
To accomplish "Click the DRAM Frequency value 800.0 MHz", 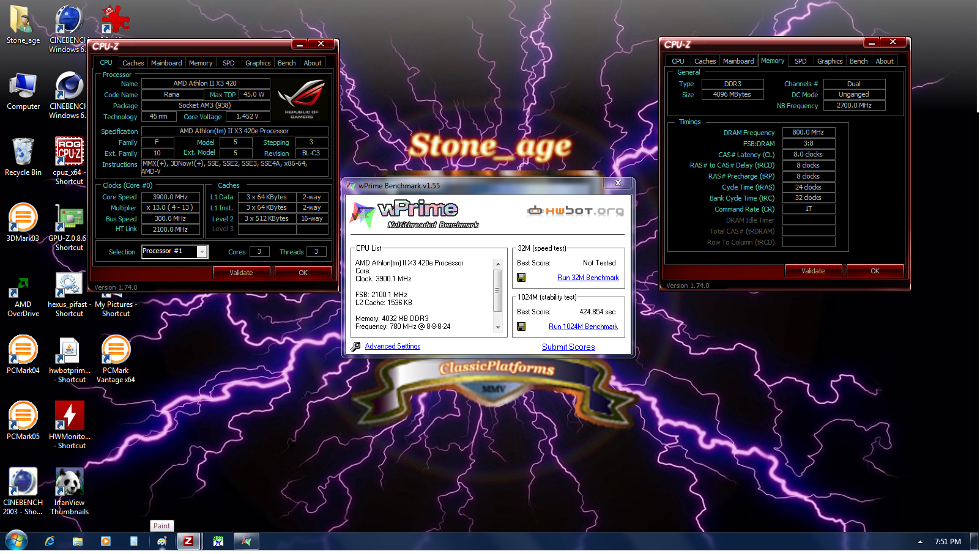I will click(x=808, y=132).
